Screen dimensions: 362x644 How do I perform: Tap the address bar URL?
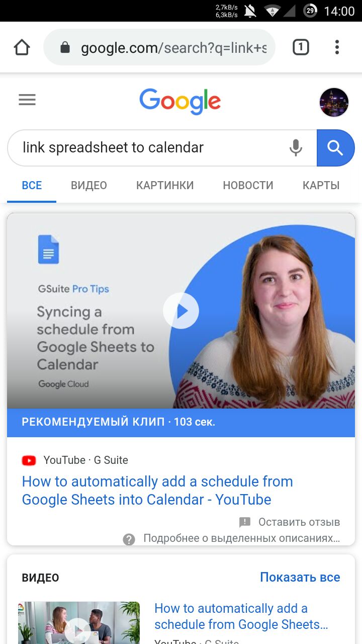[x=174, y=48]
